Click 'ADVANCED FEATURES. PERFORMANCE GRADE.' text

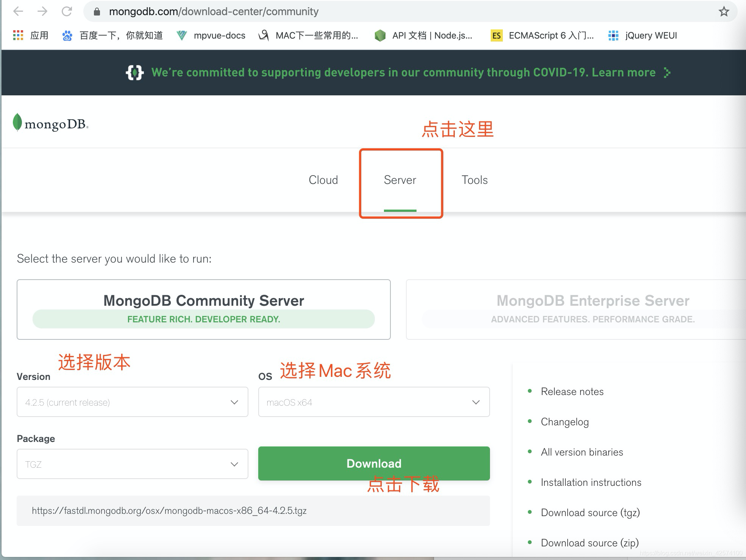(593, 319)
